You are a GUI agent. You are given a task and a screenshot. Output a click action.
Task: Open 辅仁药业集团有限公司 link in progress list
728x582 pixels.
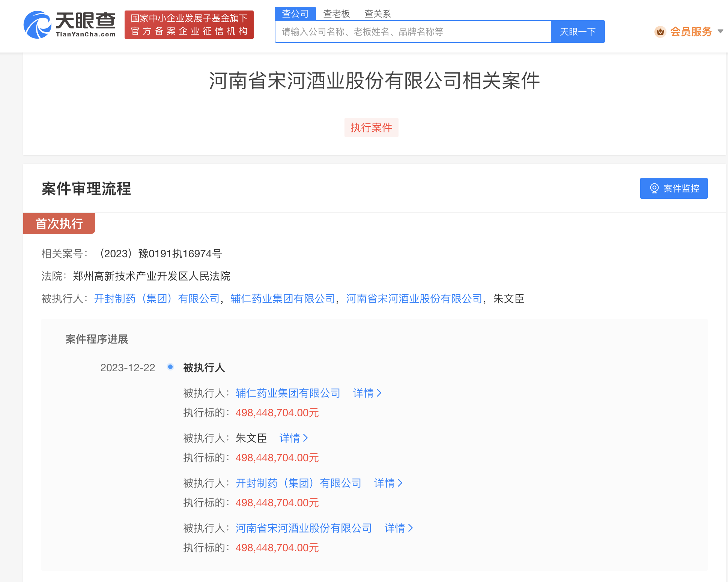288,393
